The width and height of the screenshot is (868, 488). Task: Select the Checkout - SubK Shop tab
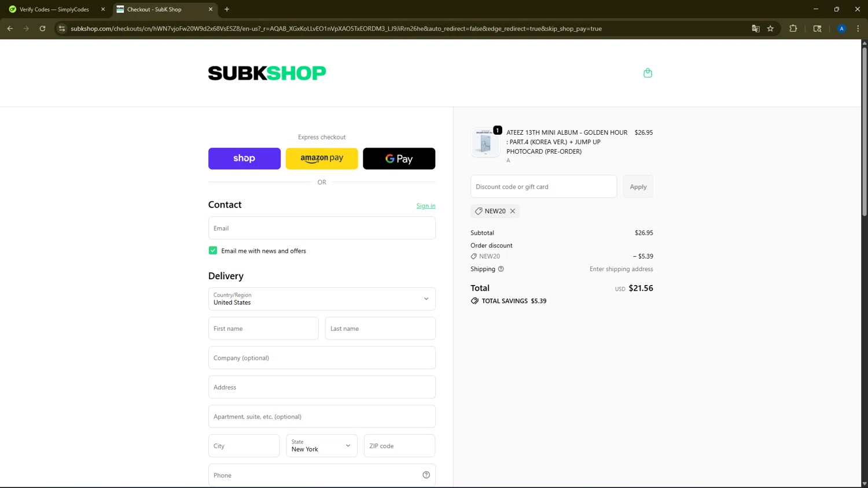point(165,9)
